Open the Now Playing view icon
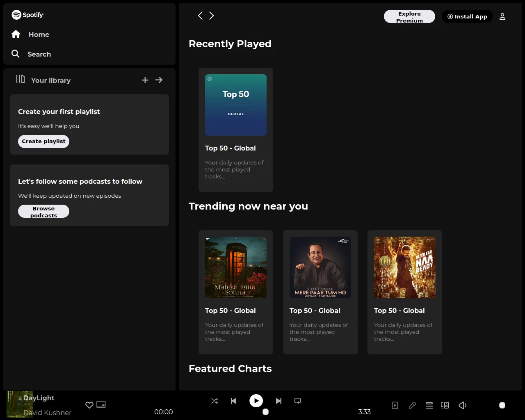Image resolution: width=525 pixels, height=420 pixels. pyautogui.click(x=395, y=405)
